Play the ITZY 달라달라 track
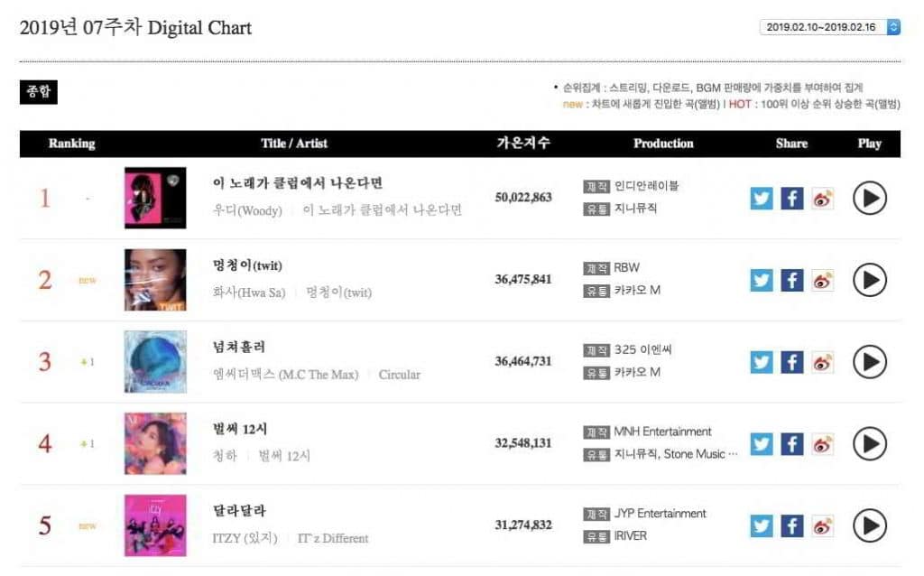Image resolution: width=924 pixels, height=576 pixels. pos(869,525)
